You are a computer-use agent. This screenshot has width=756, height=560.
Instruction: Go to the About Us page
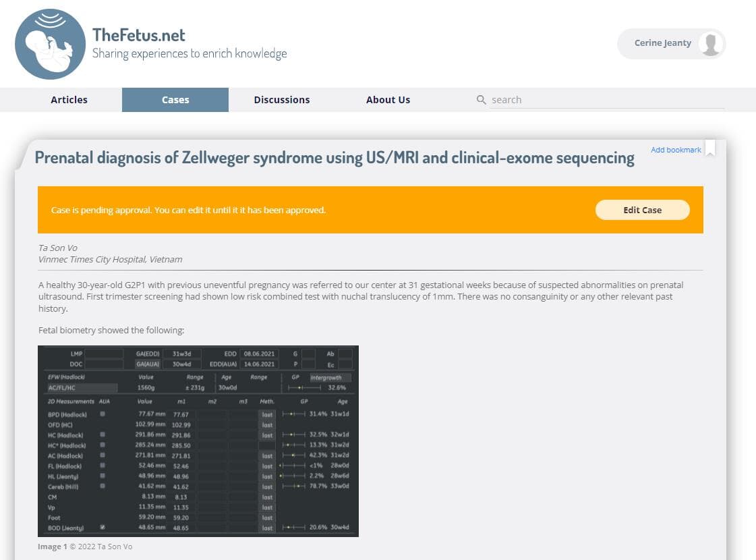388,100
